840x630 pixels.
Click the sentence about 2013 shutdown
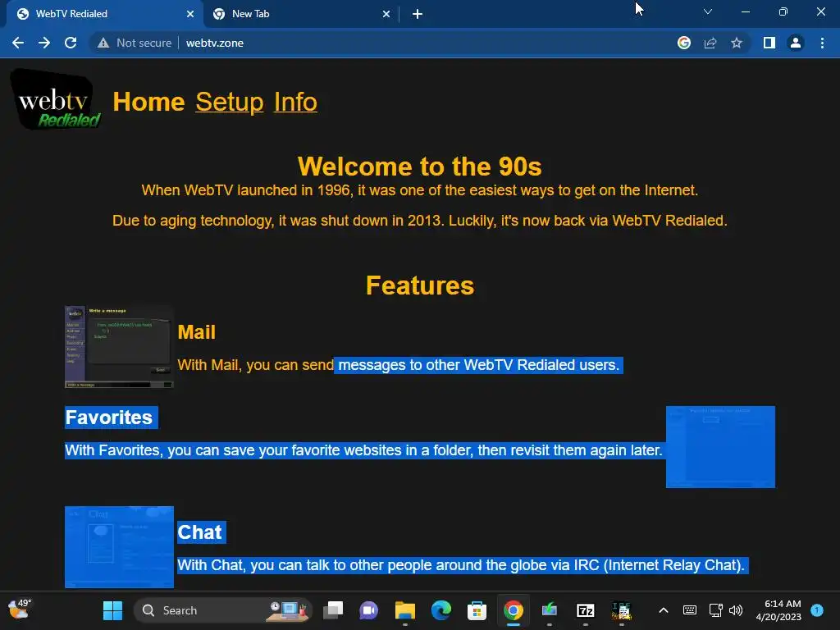(x=419, y=221)
